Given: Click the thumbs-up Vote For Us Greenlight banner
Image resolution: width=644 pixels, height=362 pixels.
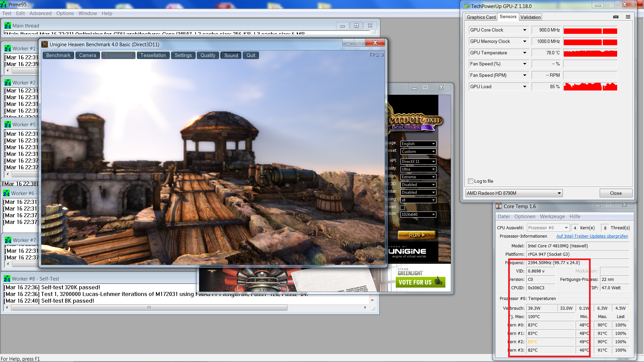Looking at the screenshot, I should [420, 282].
